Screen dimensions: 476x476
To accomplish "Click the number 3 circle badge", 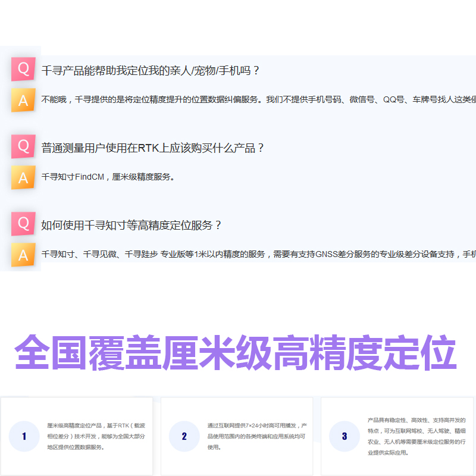I will (x=345, y=436).
